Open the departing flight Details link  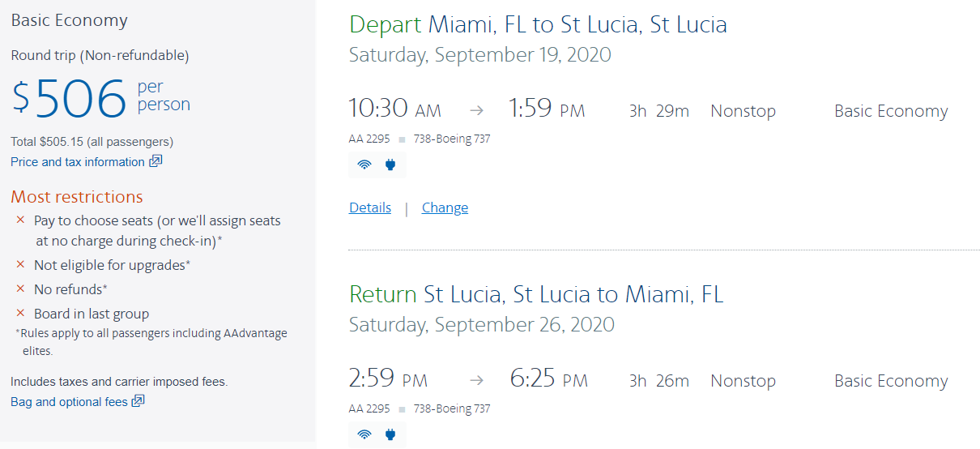click(370, 207)
